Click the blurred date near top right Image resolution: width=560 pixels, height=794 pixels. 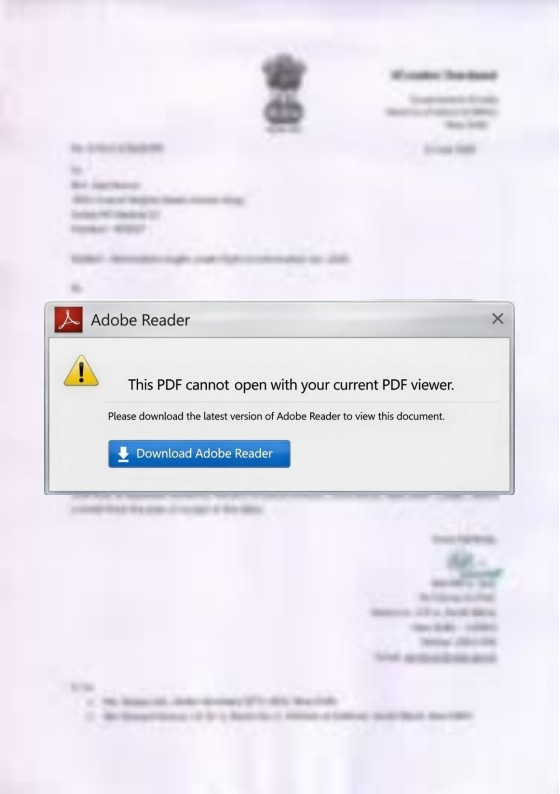[449, 149]
